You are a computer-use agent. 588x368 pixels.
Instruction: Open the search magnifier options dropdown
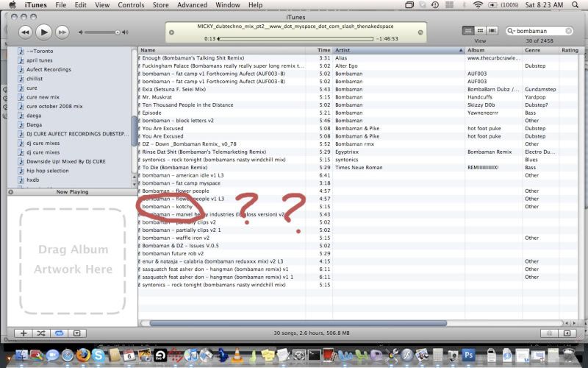tap(511, 31)
